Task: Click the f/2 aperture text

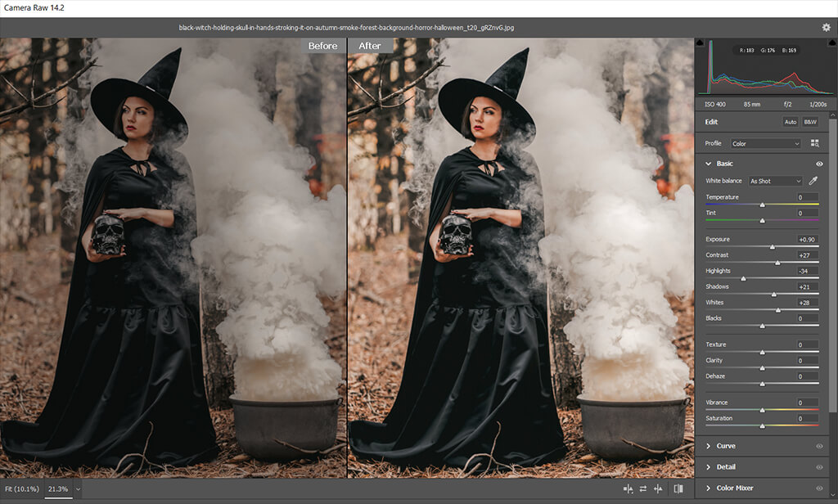Action: pos(788,104)
